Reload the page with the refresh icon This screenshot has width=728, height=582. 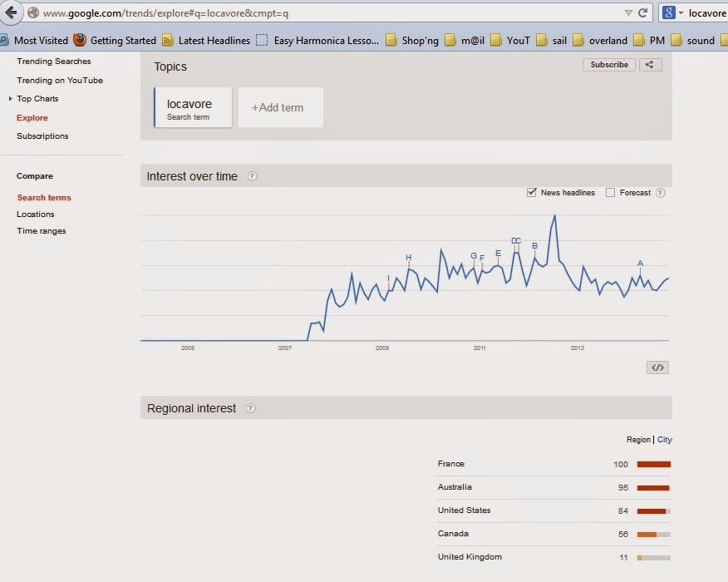(x=643, y=12)
